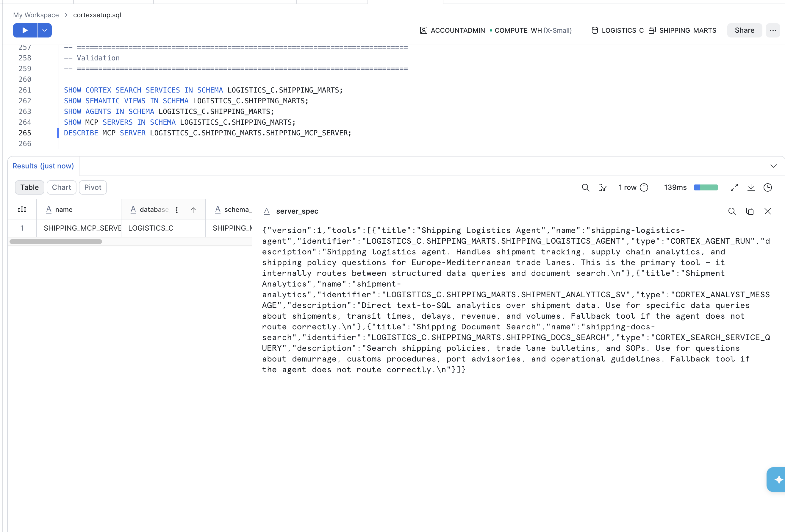Open the more options ellipsis menu
The height and width of the screenshot is (532, 785).
coord(773,30)
